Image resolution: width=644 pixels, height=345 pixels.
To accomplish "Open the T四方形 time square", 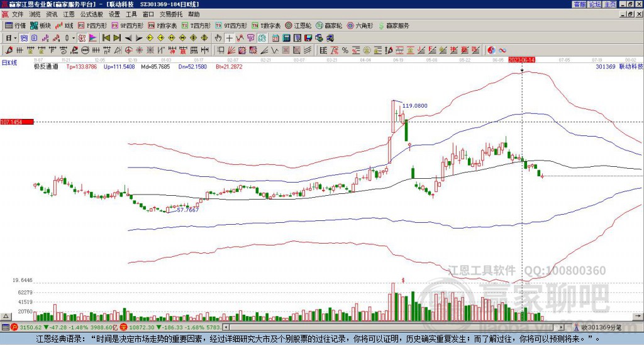I will [196, 25].
